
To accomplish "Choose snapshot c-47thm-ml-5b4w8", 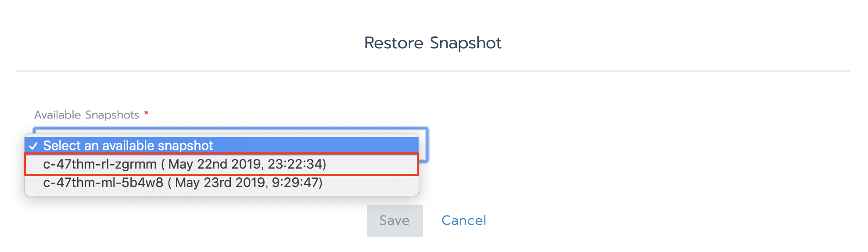I will pyautogui.click(x=183, y=183).
